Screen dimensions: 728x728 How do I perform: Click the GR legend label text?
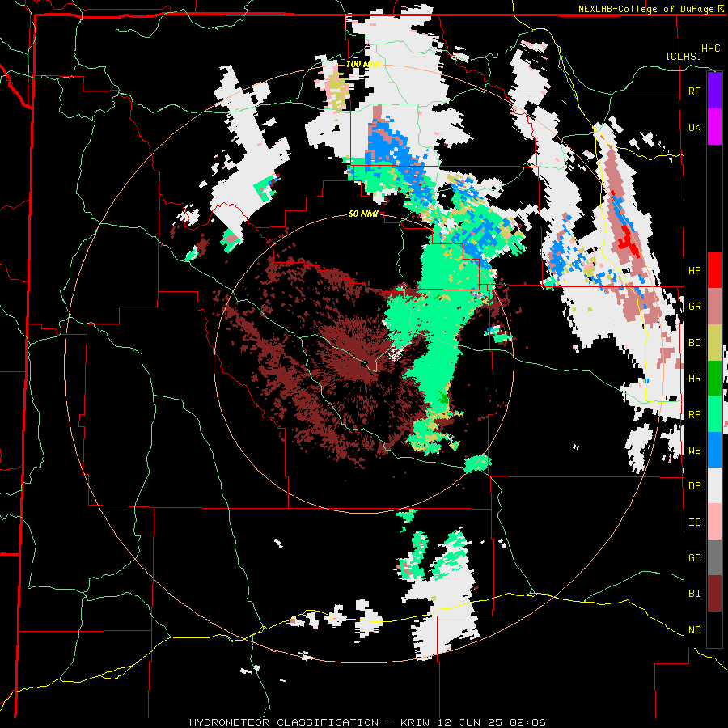point(694,307)
